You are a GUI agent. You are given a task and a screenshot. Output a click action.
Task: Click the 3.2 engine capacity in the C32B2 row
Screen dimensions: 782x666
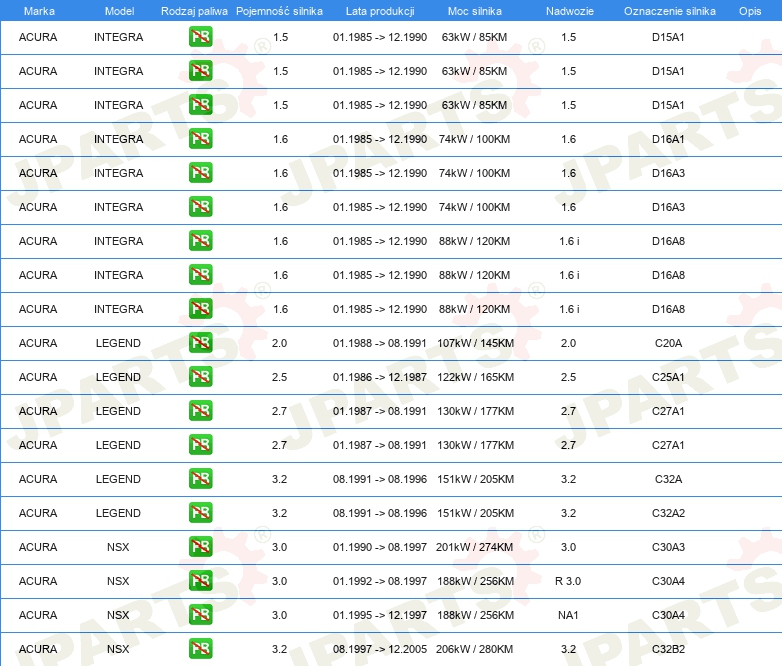click(x=279, y=649)
